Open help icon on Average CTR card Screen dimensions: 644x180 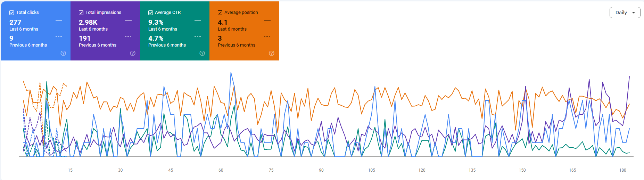(202, 53)
